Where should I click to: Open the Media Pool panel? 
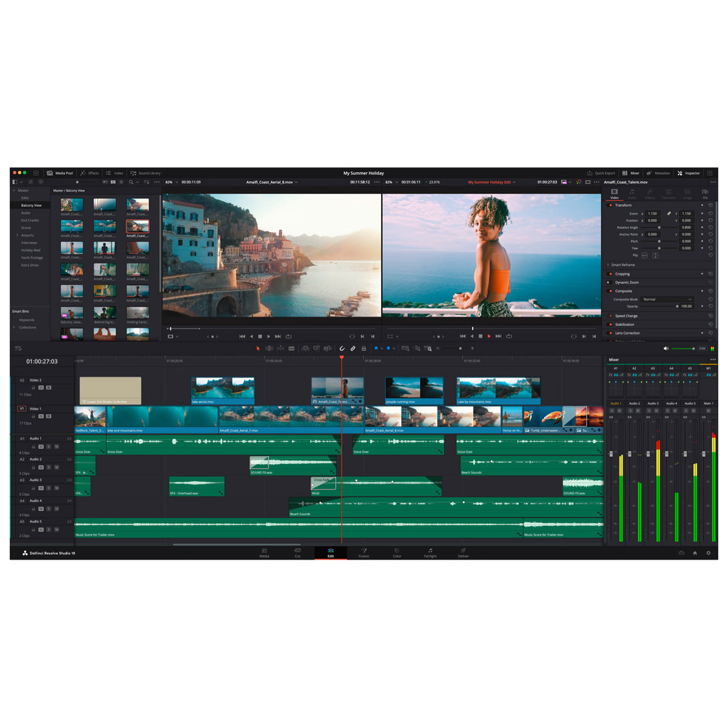[60, 173]
